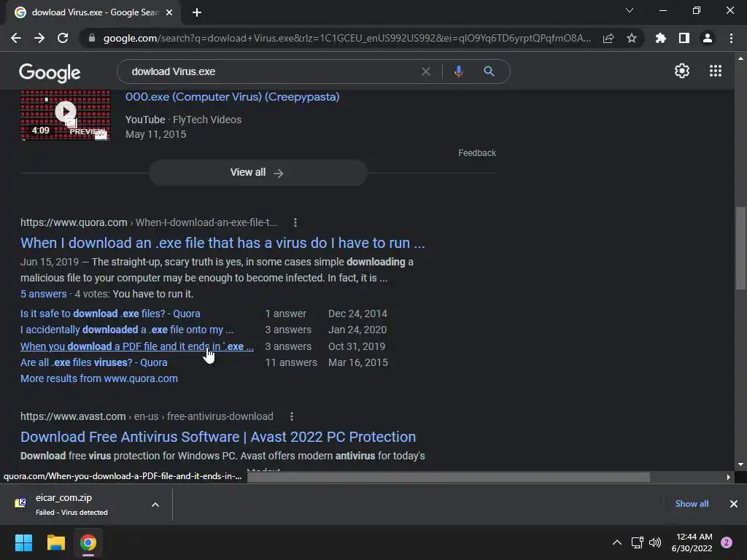Image resolution: width=747 pixels, height=560 pixels.
Task: Open File Explorer from taskbar
Action: [x=55, y=542]
